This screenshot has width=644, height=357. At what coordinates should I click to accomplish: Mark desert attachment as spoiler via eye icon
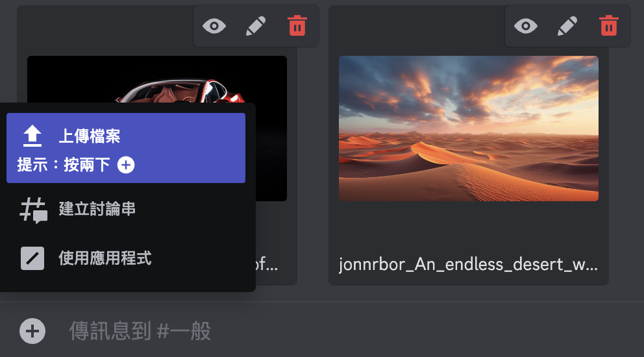click(x=526, y=27)
